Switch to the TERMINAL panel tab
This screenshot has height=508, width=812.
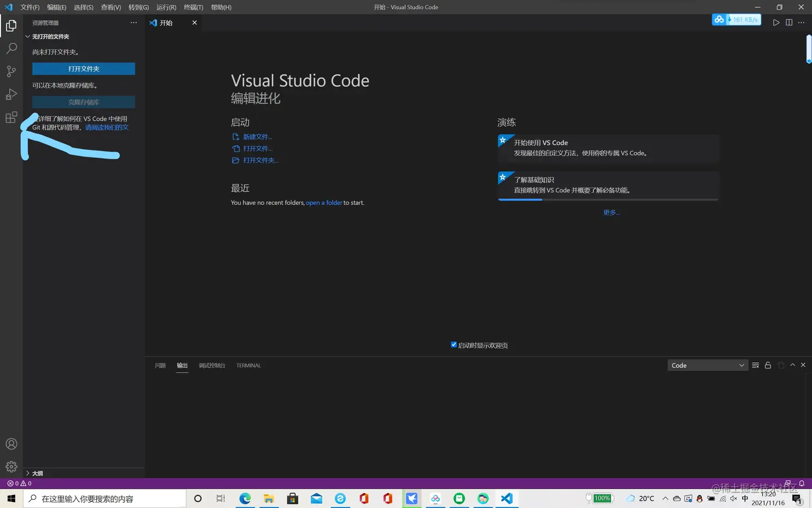pos(248,366)
